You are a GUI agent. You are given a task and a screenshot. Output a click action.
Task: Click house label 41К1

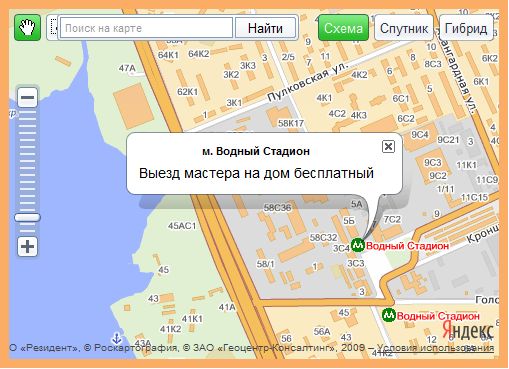coord(192,319)
